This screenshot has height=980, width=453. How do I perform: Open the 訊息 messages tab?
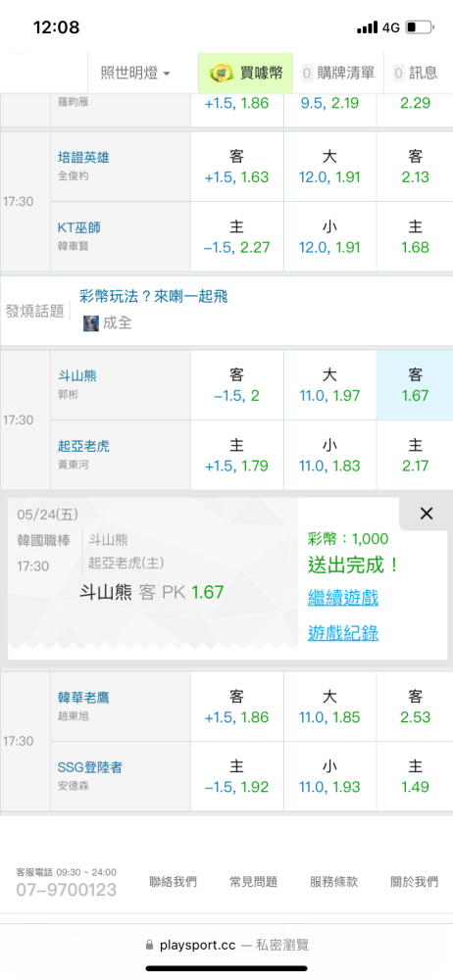point(419,73)
